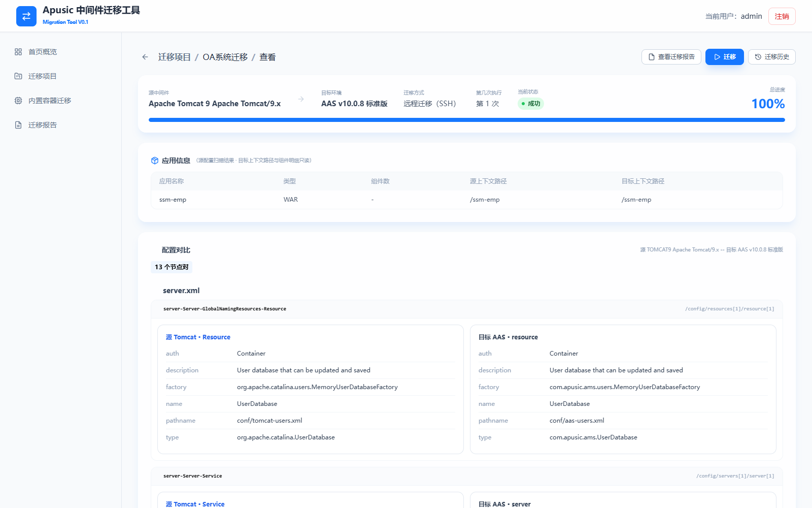The image size is (812, 508).
Task: Click conf/tomcat-users.xml pathname value
Action: pyautogui.click(x=269, y=421)
